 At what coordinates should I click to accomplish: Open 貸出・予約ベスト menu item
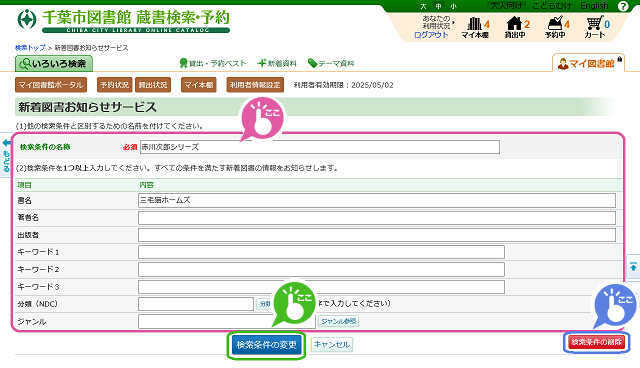pyautogui.click(x=213, y=63)
